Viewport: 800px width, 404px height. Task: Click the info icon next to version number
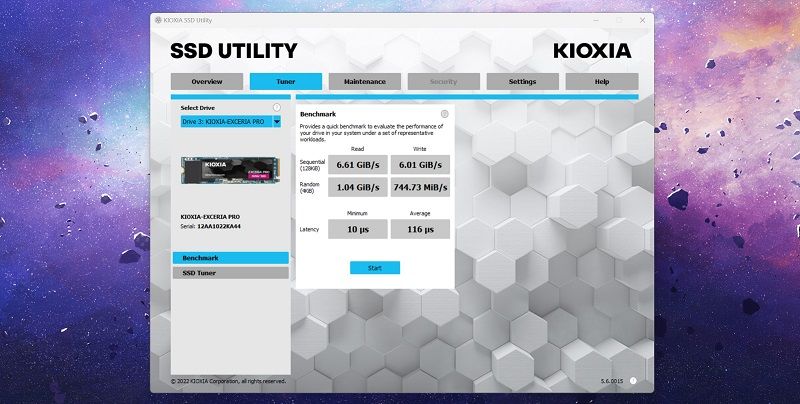pos(633,381)
